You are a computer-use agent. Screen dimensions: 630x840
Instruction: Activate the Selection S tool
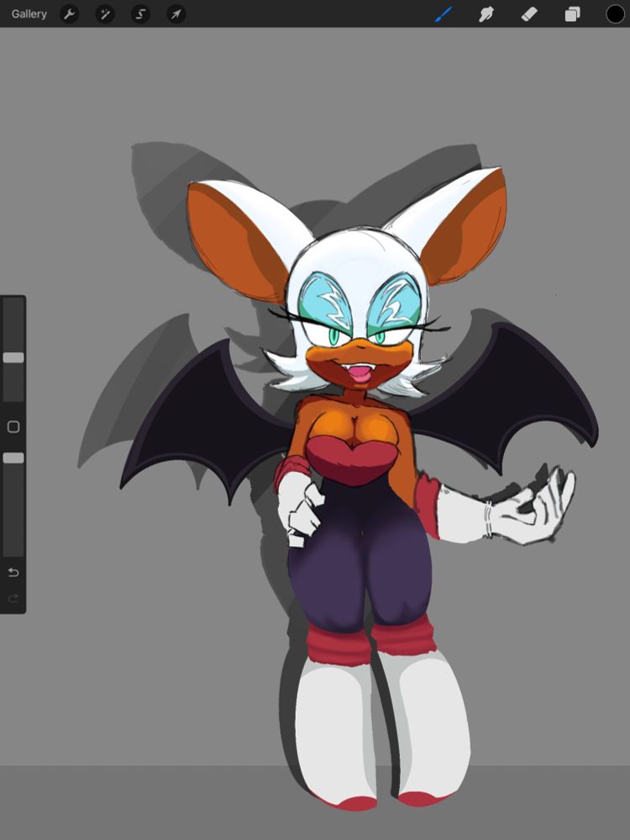(140, 14)
